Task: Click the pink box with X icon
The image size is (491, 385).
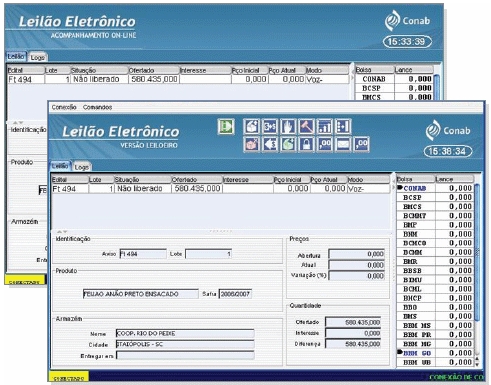Action: coord(252,144)
